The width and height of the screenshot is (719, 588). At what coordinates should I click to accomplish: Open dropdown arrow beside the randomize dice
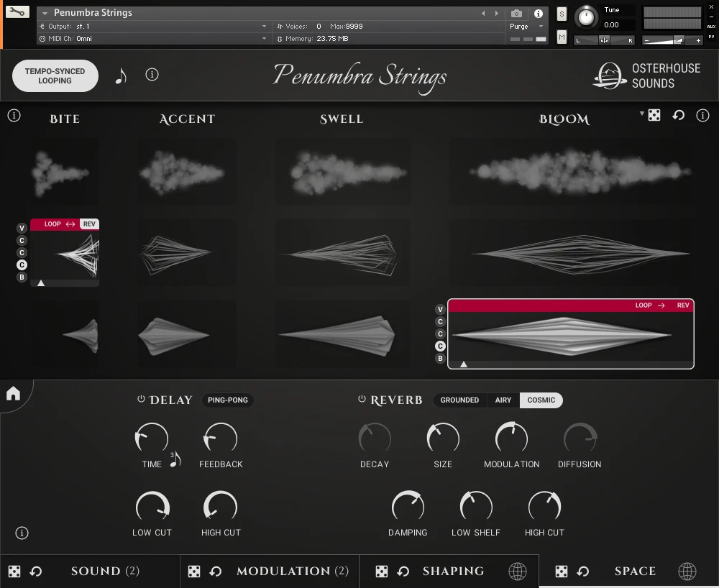642,113
